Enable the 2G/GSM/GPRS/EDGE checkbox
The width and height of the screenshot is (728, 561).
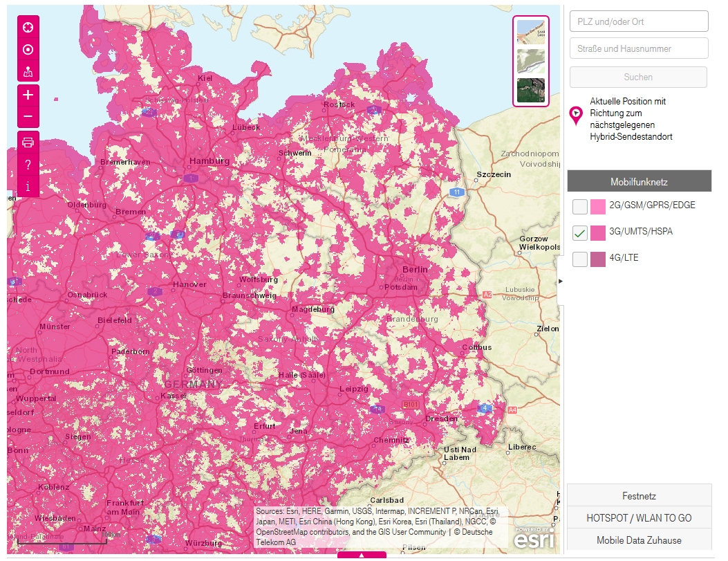point(580,206)
